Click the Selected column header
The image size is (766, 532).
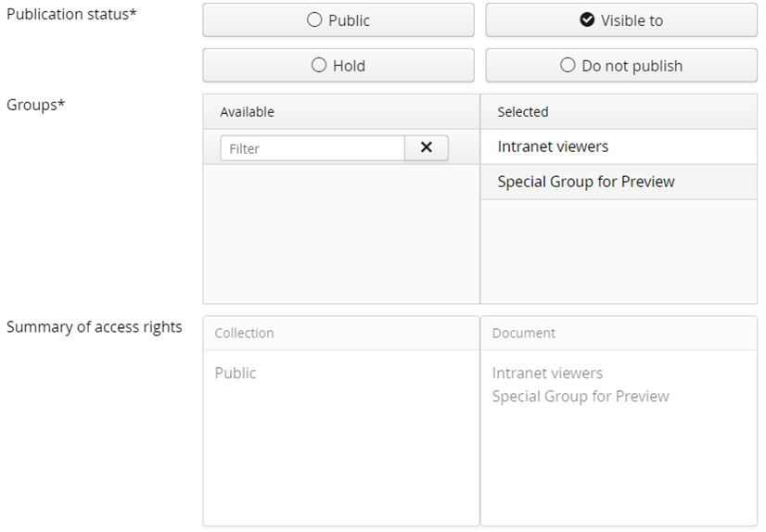(522, 111)
